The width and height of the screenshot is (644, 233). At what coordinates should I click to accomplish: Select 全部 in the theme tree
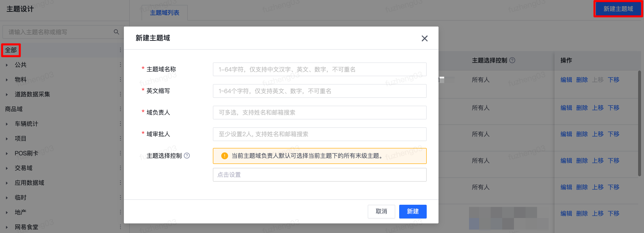[x=11, y=50]
